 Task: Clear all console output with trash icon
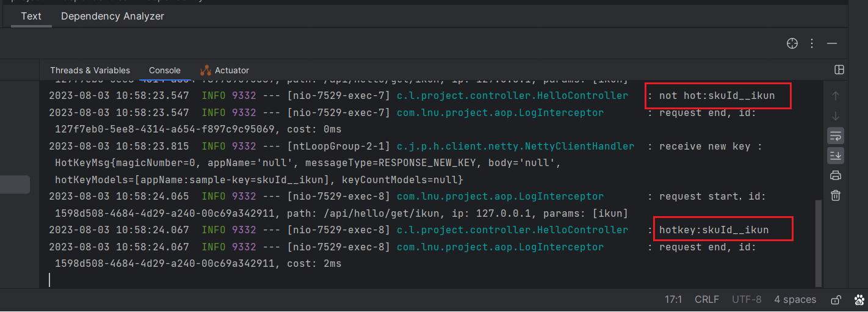(x=836, y=195)
